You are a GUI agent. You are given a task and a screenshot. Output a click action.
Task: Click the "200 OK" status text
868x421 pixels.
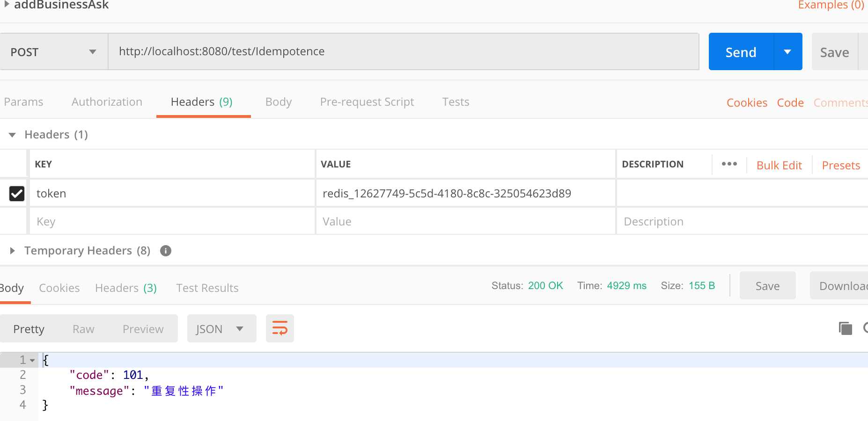point(545,286)
